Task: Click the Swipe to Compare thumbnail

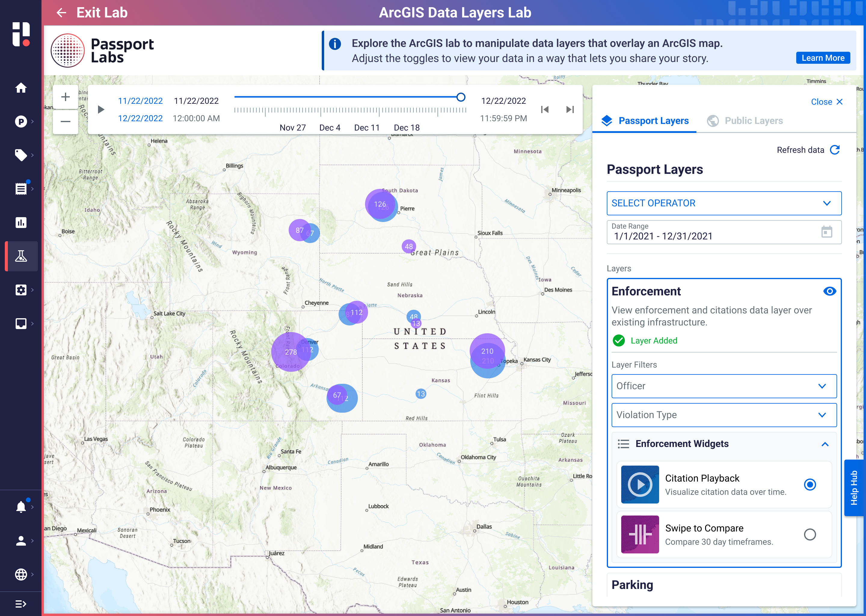Action: (640, 534)
